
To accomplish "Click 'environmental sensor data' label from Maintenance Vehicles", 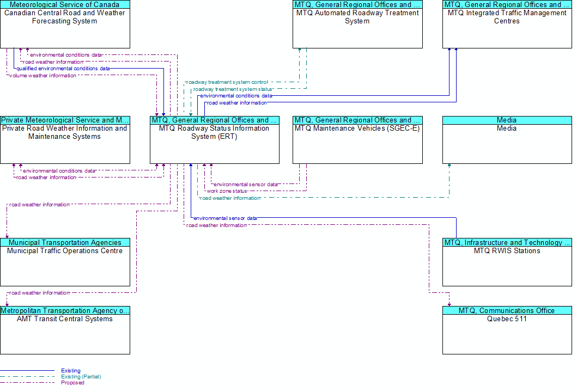I will tap(245, 184).
